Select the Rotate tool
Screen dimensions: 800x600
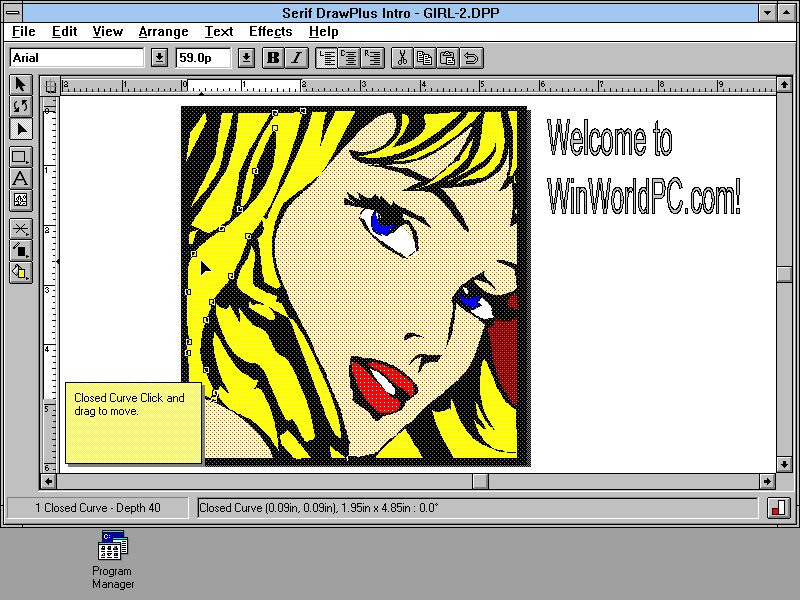point(20,106)
